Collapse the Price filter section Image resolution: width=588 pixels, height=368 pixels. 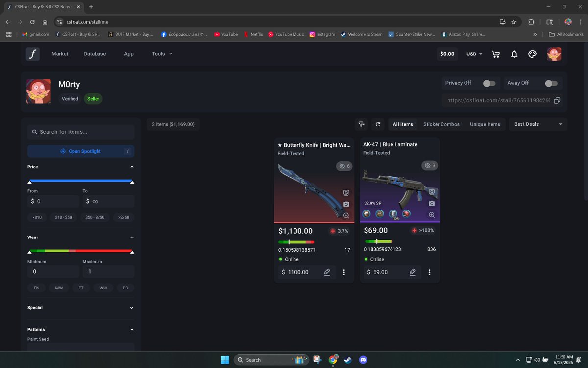[x=132, y=167]
